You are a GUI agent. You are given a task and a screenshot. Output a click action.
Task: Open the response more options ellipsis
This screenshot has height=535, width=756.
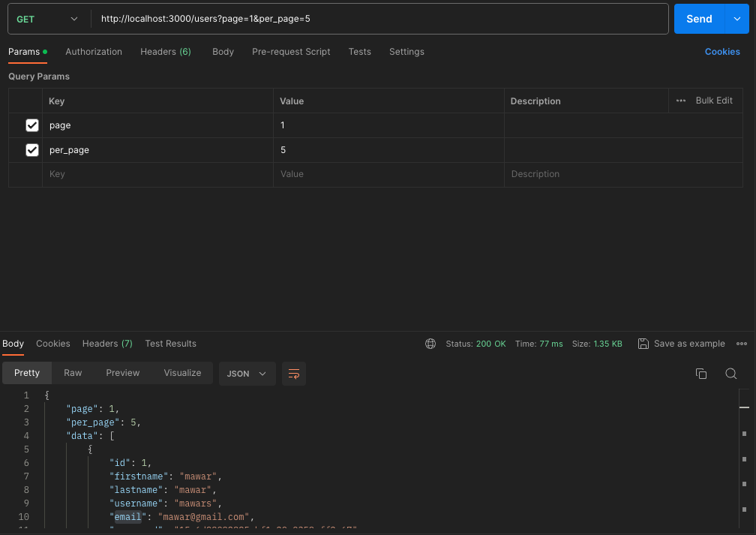click(x=742, y=344)
